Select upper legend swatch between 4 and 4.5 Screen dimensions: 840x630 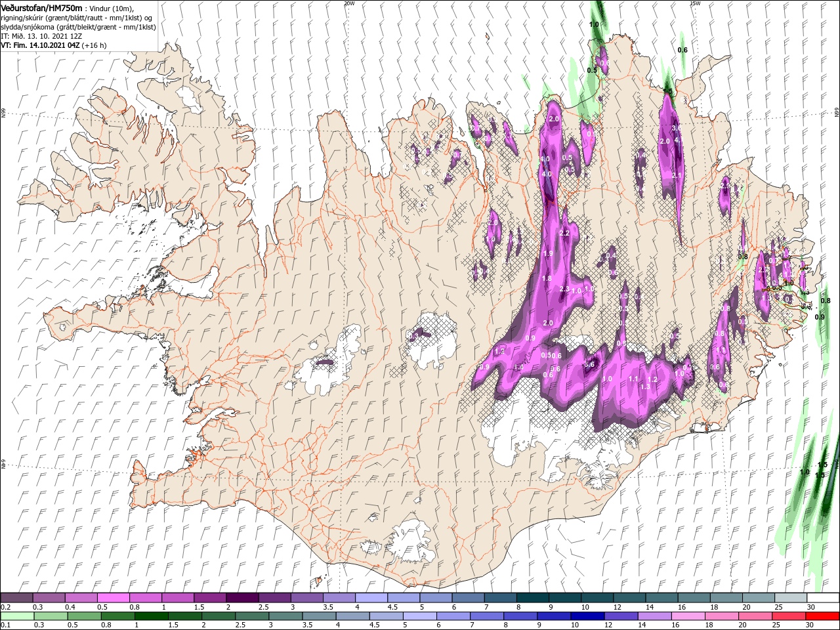point(371,598)
